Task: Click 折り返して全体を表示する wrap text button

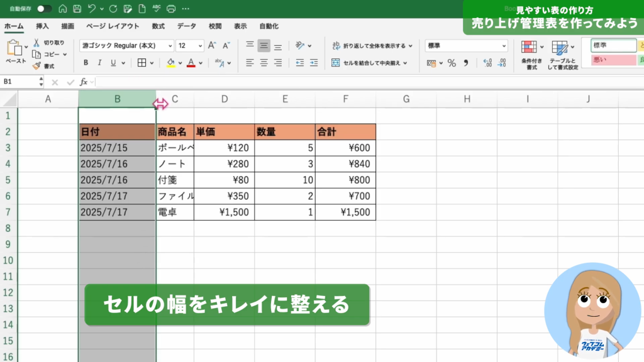Action: pyautogui.click(x=372, y=46)
